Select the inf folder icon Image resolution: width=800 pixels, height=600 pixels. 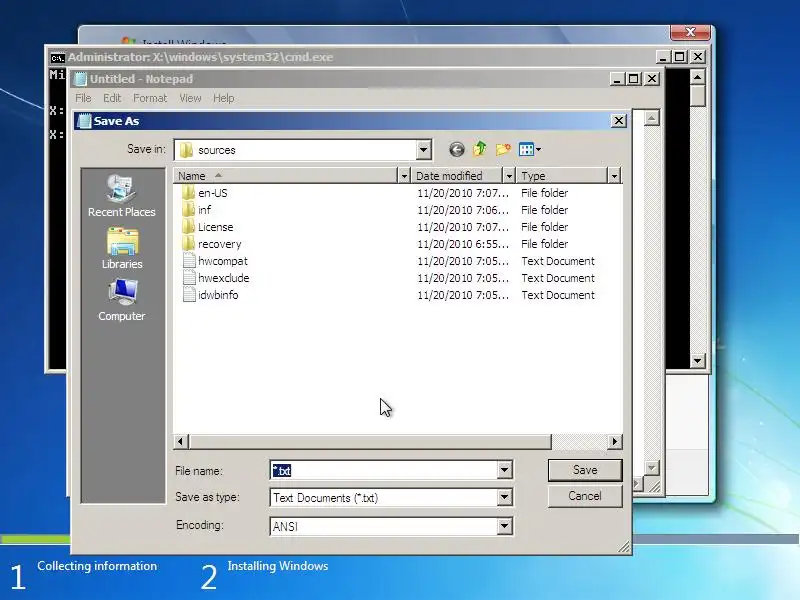coord(188,210)
